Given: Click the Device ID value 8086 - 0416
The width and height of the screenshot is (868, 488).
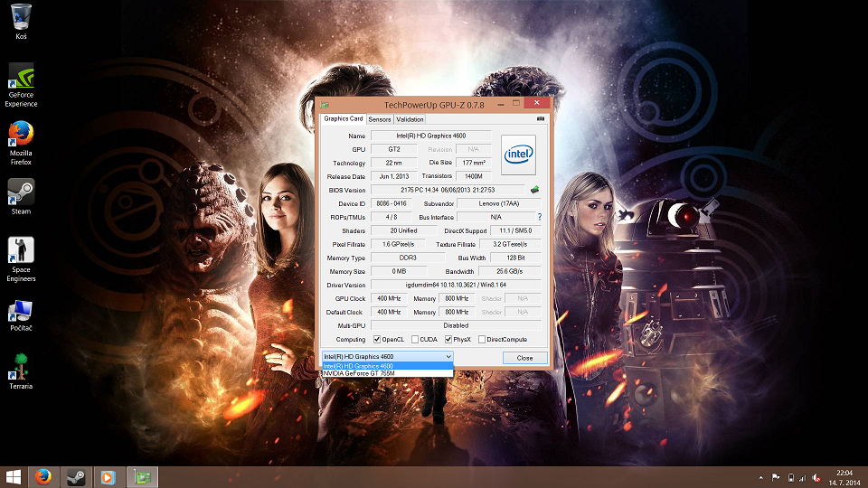Looking at the screenshot, I should pyautogui.click(x=392, y=203).
